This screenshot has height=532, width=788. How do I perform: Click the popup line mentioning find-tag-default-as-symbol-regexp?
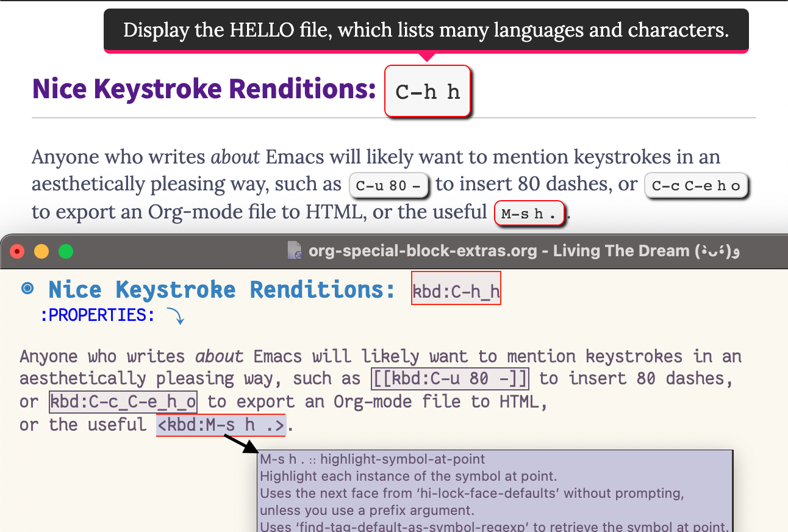(495, 527)
